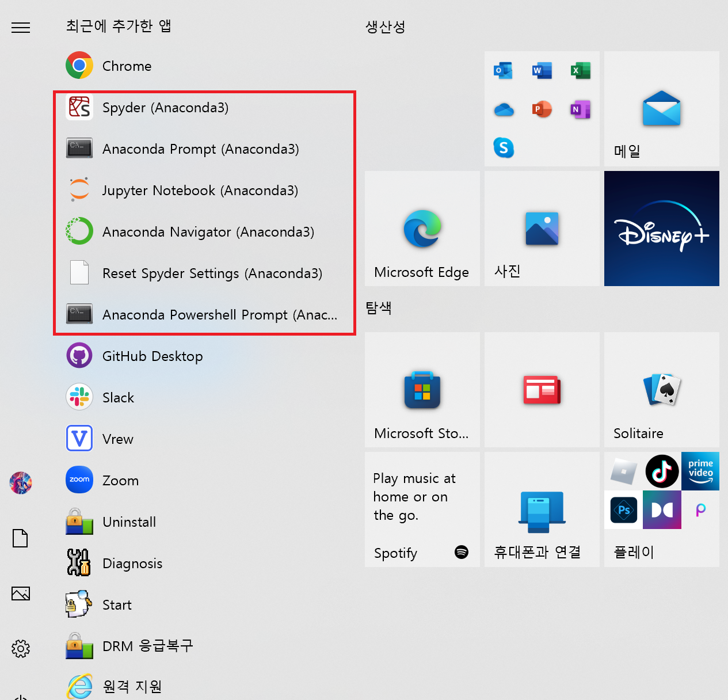
Task: Open Settings gear in the sidebar
Action: click(21, 649)
